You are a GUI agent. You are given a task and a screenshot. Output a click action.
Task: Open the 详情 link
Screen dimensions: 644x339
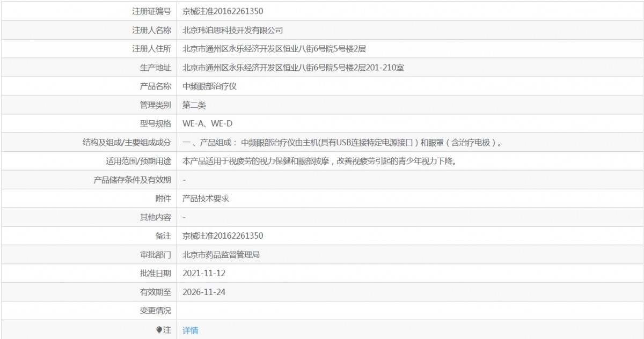(x=190, y=330)
